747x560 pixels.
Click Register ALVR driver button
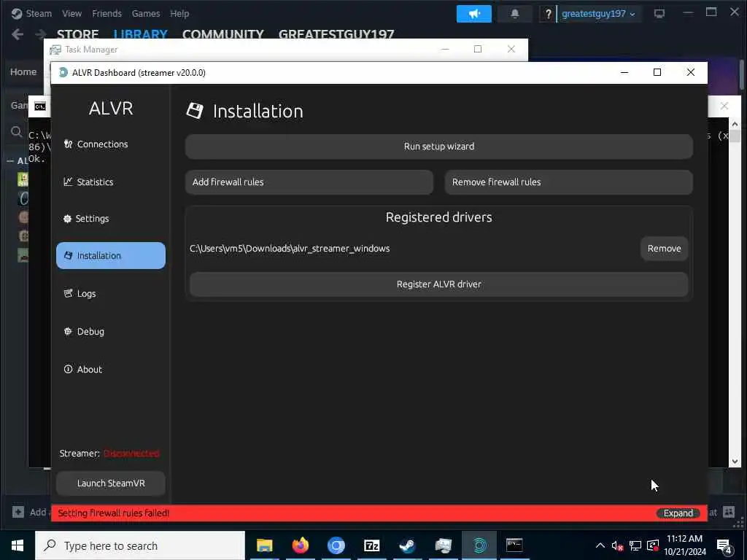(438, 284)
